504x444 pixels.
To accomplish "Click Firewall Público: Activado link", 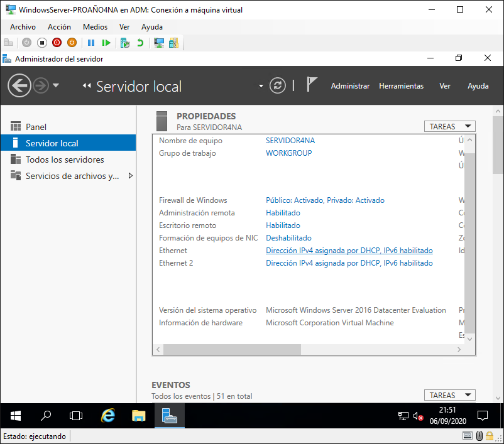I will 325,200.
